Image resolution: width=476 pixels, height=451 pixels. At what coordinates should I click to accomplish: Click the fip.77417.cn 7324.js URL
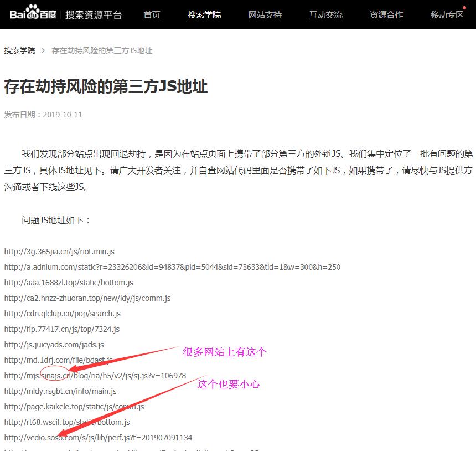click(x=61, y=329)
